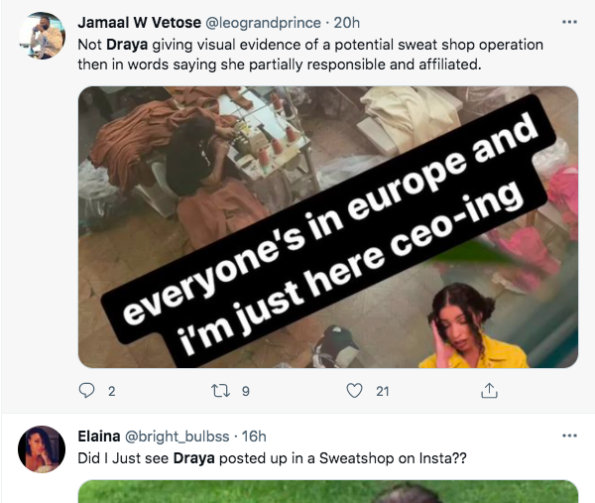View the 21 likes count
The width and height of the screenshot is (595, 503).
pyautogui.click(x=382, y=391)
